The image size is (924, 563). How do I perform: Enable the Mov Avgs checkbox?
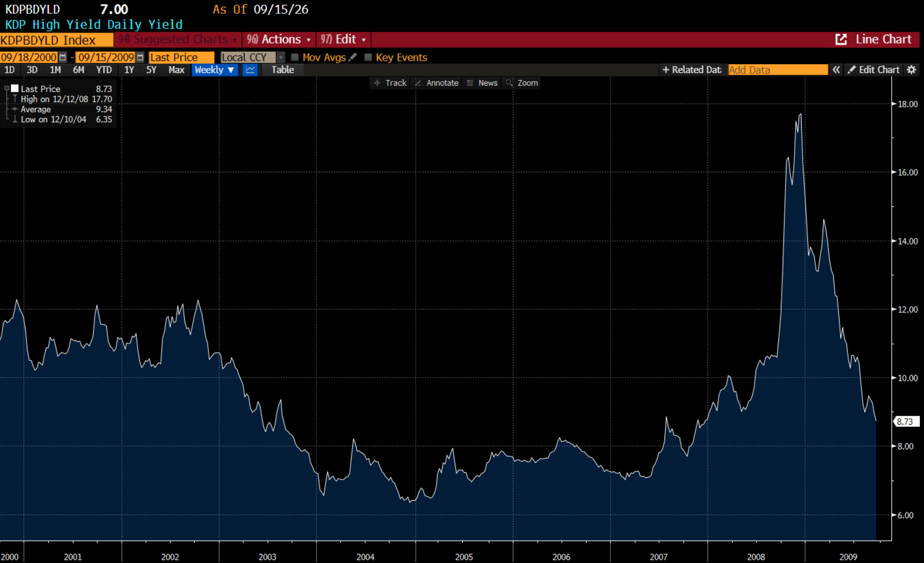click(294, 57)
